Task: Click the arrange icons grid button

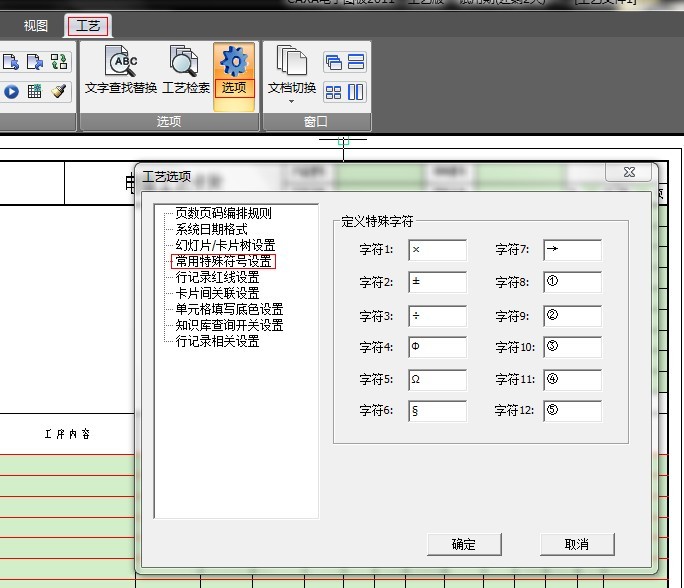Action: [333, 92]
